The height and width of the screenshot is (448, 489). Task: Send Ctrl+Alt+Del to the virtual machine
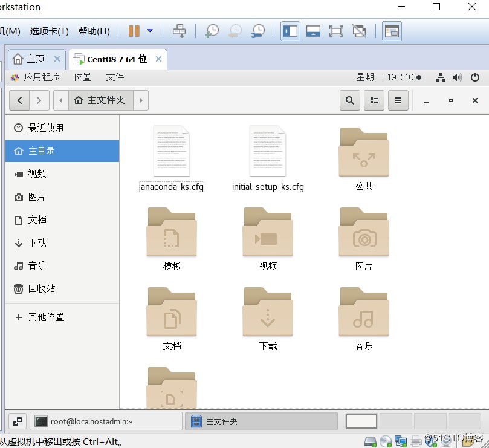pos(180,31)
